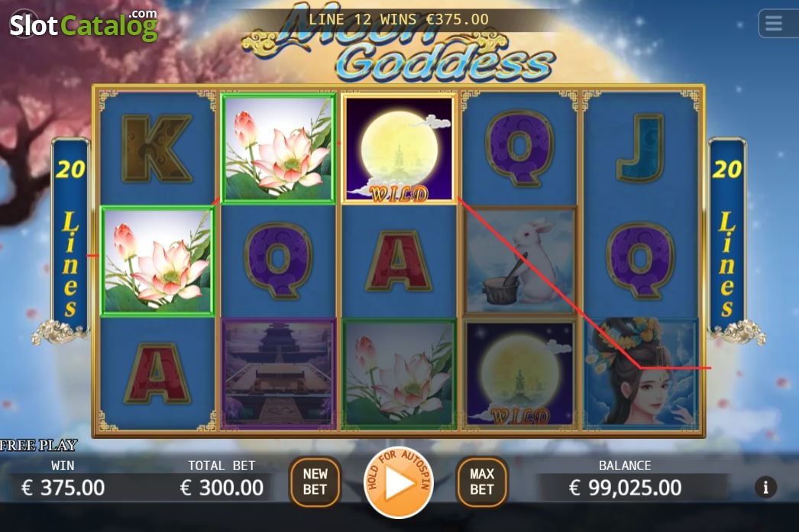
Task: Select the J symbol on fifth reel
Action: [641, 149]
